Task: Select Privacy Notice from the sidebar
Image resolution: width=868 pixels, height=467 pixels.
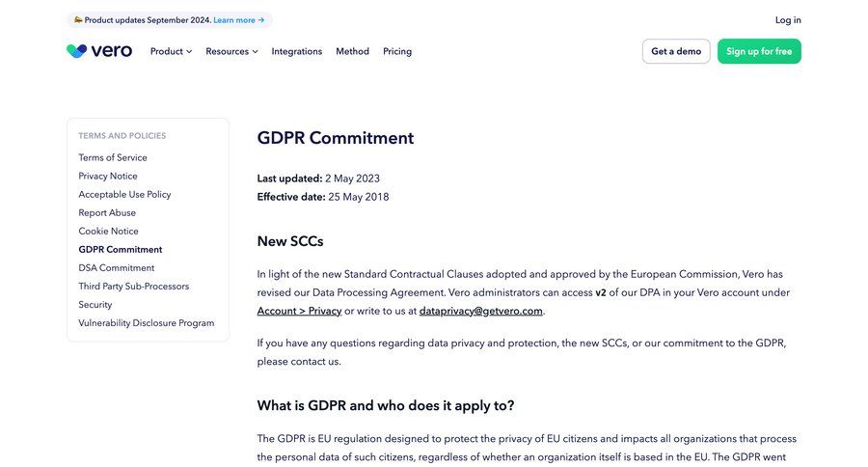Action: click(108, 176)
